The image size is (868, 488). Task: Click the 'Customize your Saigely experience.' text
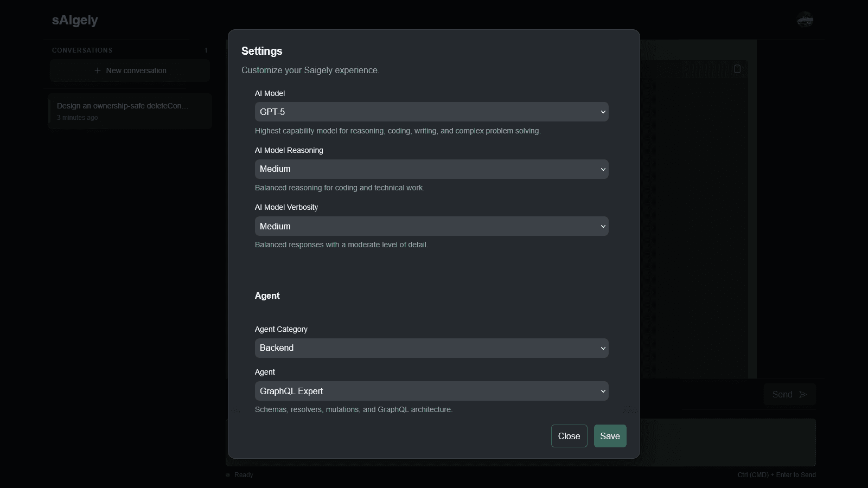point(310,70)
